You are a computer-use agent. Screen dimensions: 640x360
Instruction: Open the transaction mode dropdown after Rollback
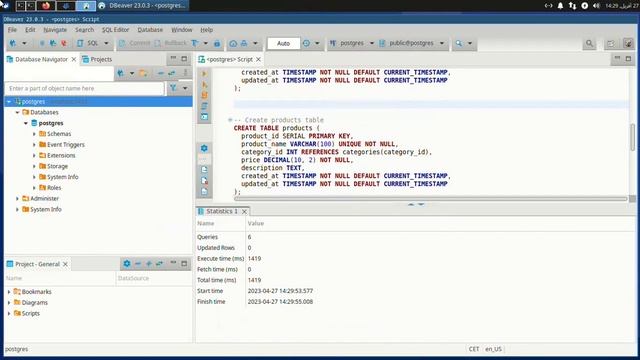click(x=205, y=43)
